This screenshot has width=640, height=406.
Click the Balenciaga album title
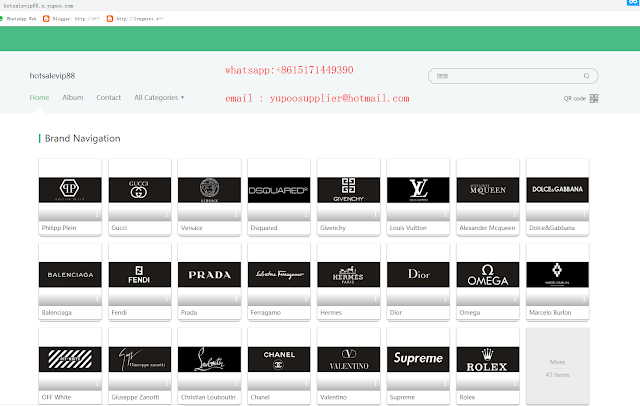pos(57,313)
